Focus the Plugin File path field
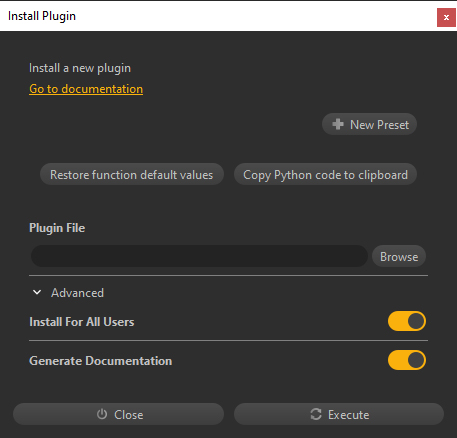 [x=199, y=256]
